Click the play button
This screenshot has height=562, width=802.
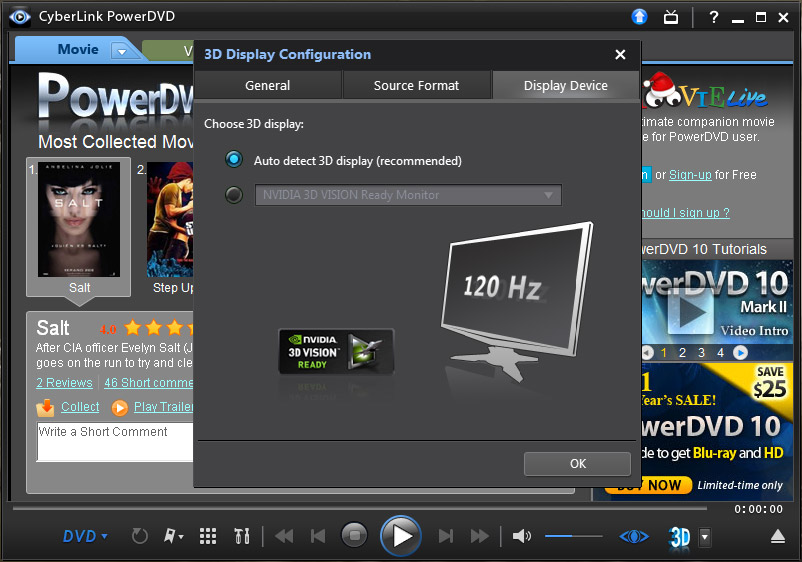click(400, 536)
